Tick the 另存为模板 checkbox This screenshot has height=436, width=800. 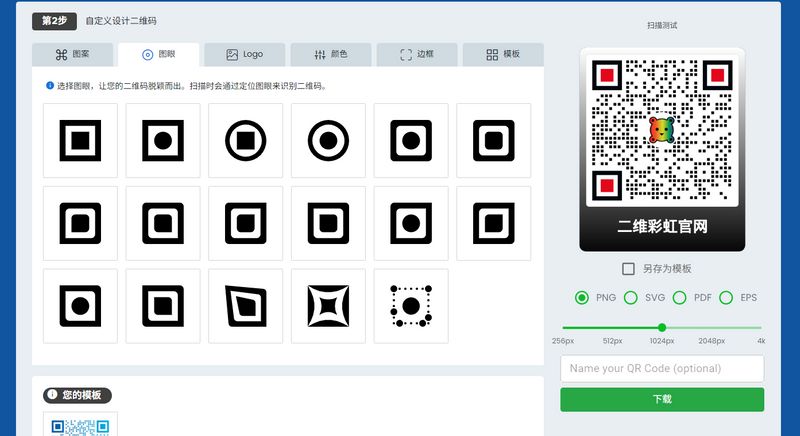coord(629,269)
